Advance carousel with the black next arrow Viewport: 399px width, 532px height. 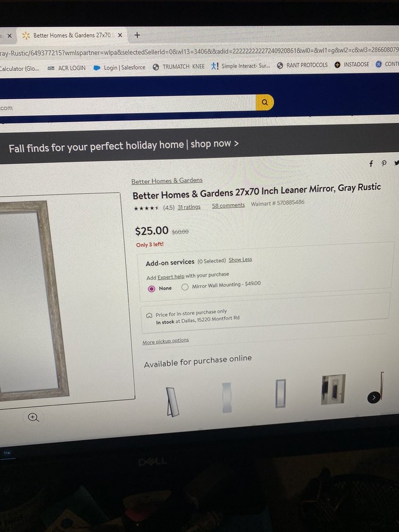(373, 397)
